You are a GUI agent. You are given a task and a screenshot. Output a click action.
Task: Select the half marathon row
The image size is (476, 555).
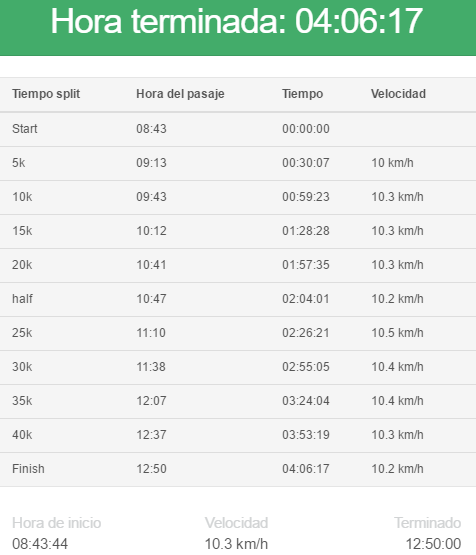[x=238, y=299]
